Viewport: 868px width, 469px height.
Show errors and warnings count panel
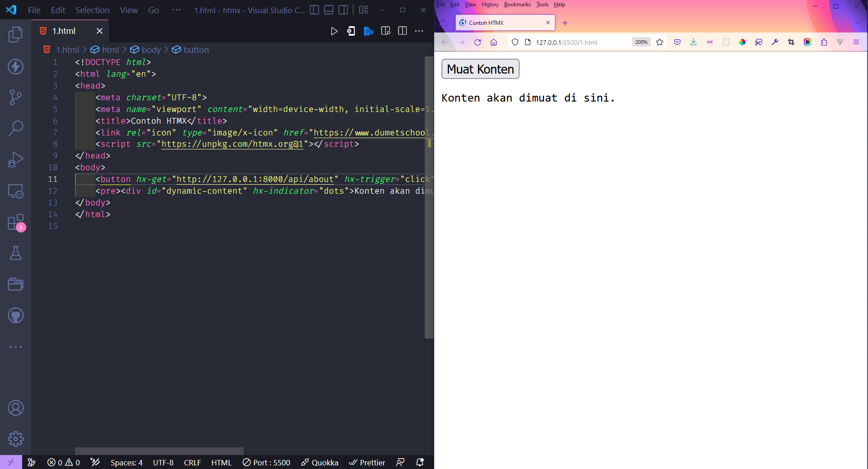pos(64,462)
